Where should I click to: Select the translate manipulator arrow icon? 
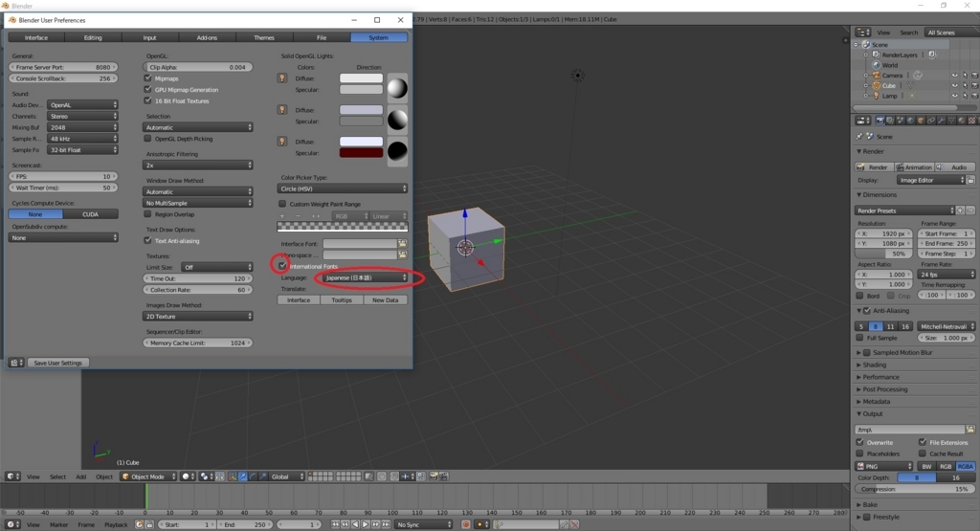(x=242, y=476)
